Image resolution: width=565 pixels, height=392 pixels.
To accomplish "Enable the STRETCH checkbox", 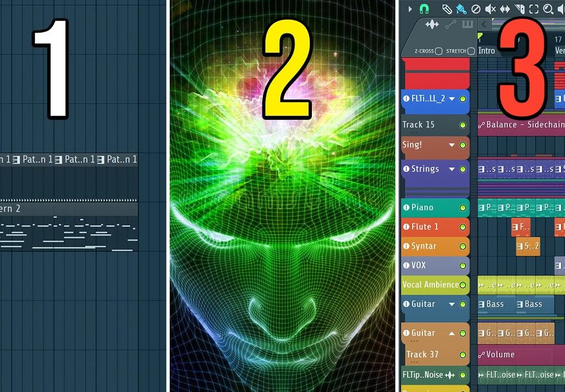I will coord(471,51).
